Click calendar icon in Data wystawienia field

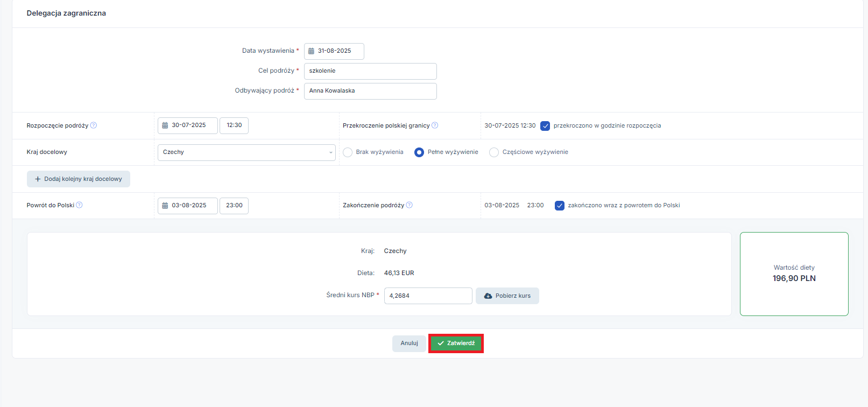pyautogui.click(x=311, y=51)
